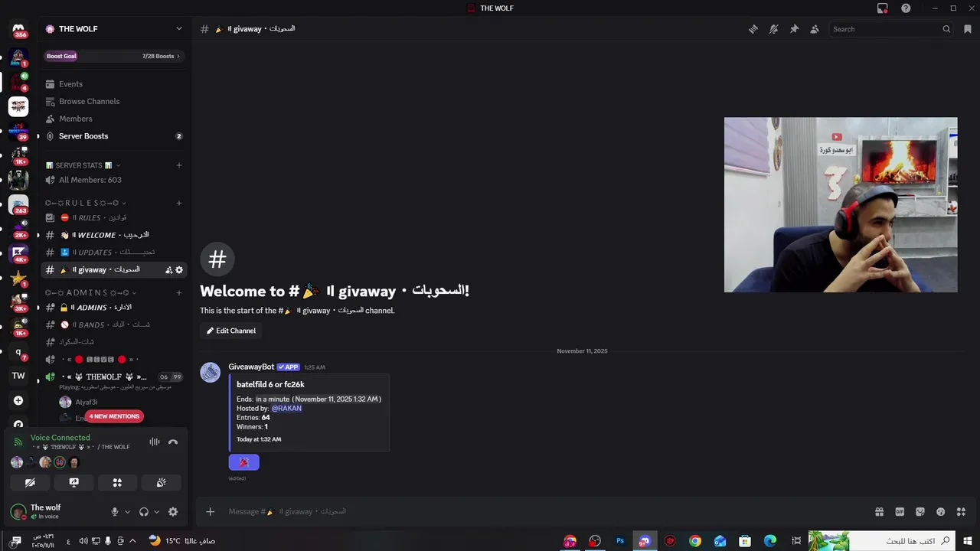
Task: Open headphone output options chevron
Action: pos(157,512)
